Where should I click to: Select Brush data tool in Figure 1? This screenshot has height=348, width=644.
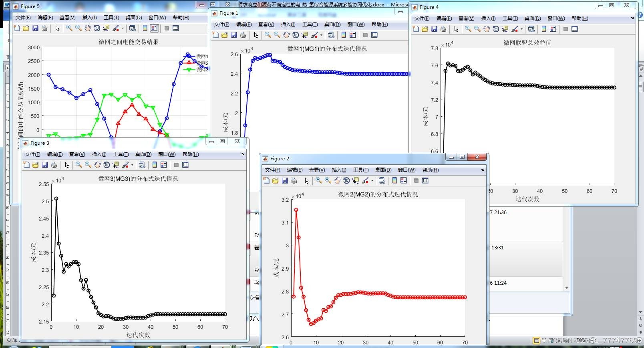tap(314, 35)
